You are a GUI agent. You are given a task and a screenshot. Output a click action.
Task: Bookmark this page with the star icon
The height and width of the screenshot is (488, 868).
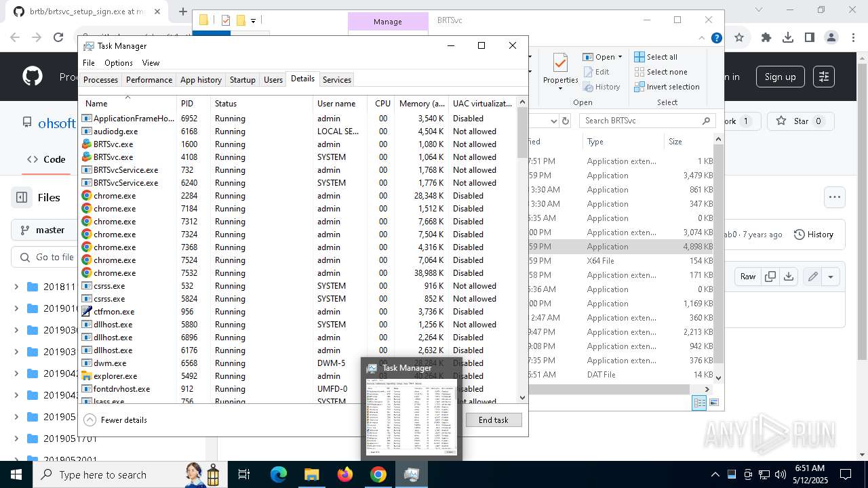coord(739,38)
